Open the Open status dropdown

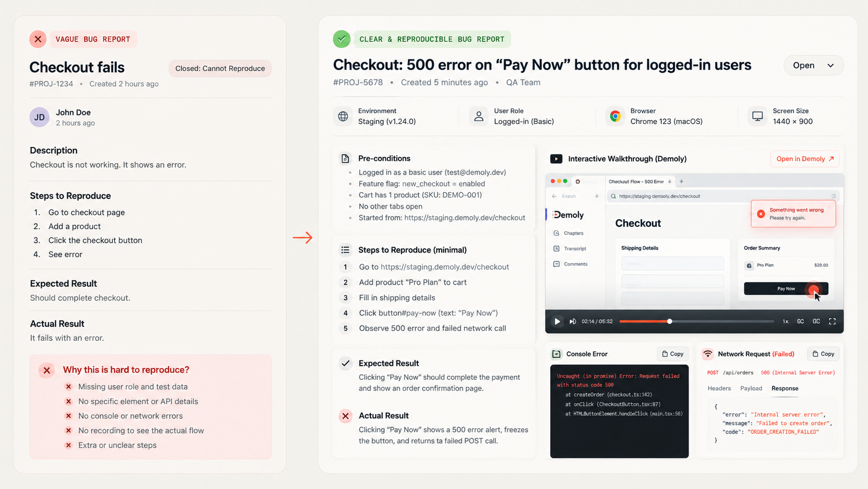point(813,65)
